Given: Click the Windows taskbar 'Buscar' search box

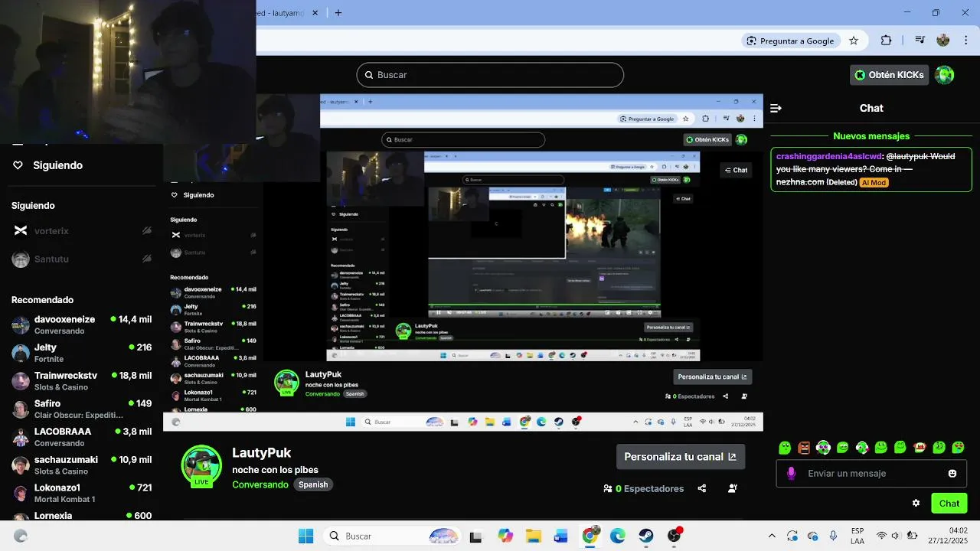Looking at the screenshot, I should tap(394, 536).
